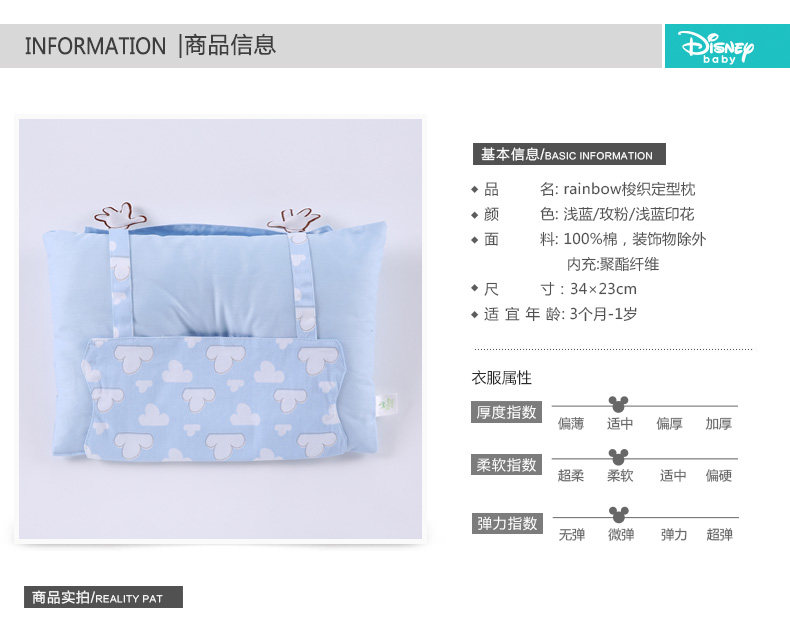Click the left Mickey glove on pillow
790x626 pixels.
[x=121, y=215]
